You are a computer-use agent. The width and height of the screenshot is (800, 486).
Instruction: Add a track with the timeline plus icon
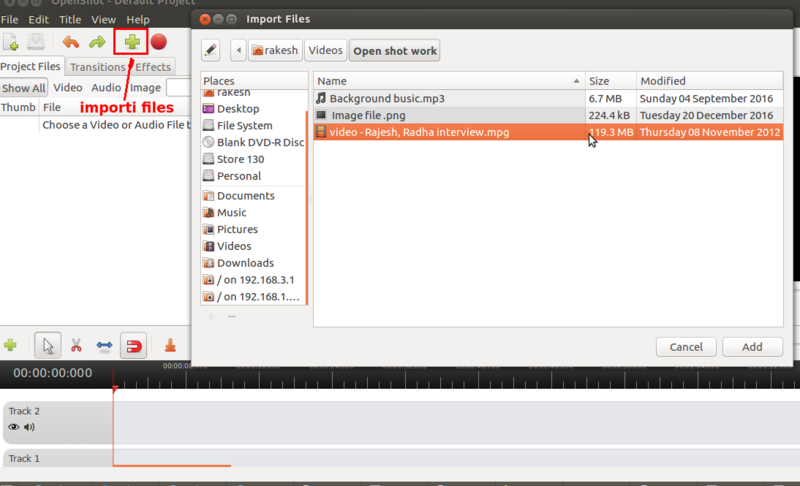tap(10, 345)
